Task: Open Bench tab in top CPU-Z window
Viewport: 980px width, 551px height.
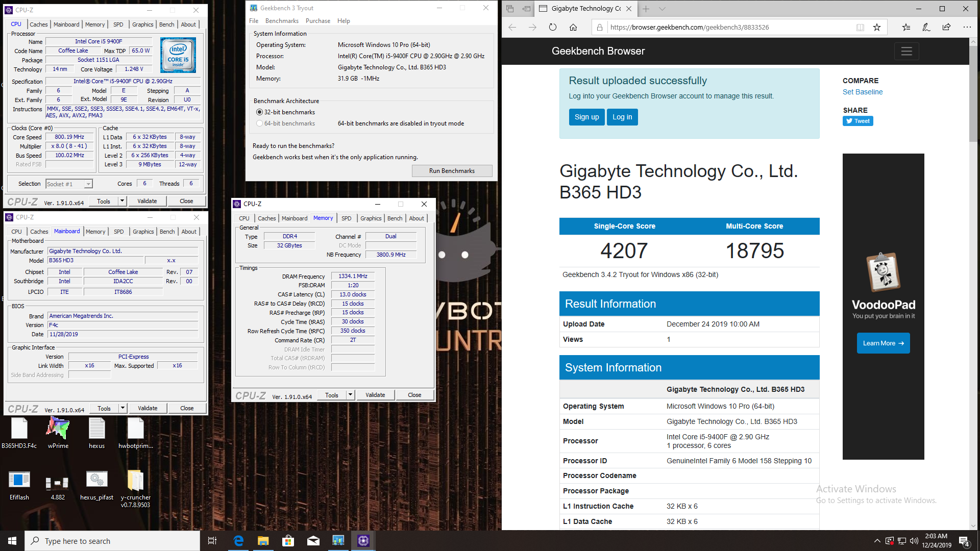Action: click(x=166, y=24)
